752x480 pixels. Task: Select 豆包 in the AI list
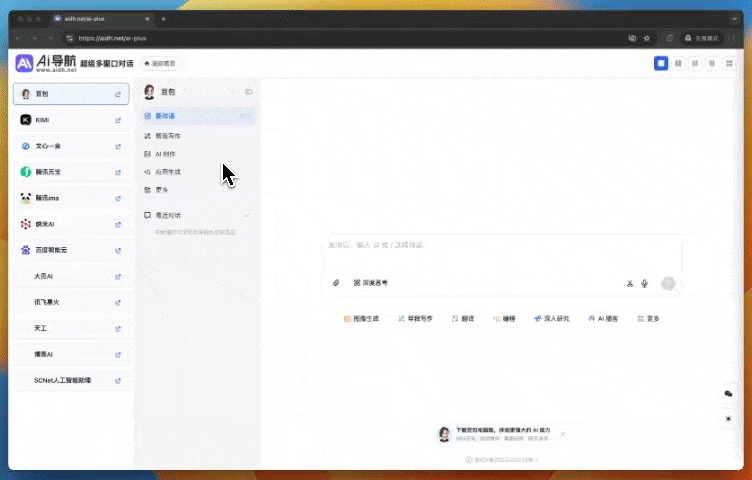click(71, 94)
